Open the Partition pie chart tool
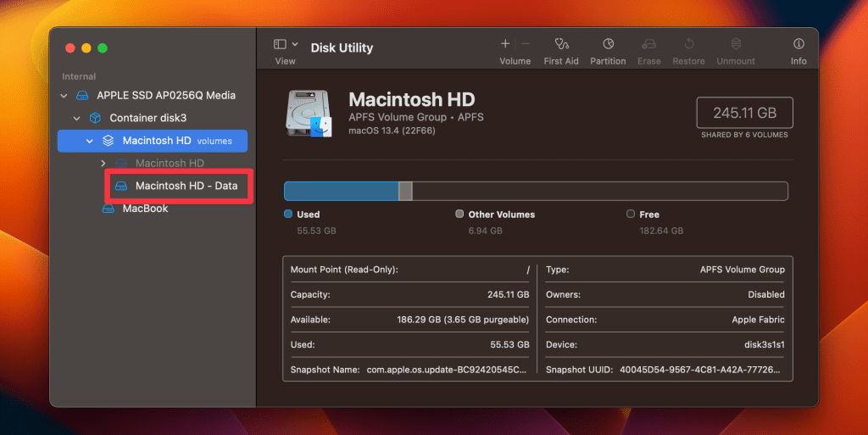 608,44
